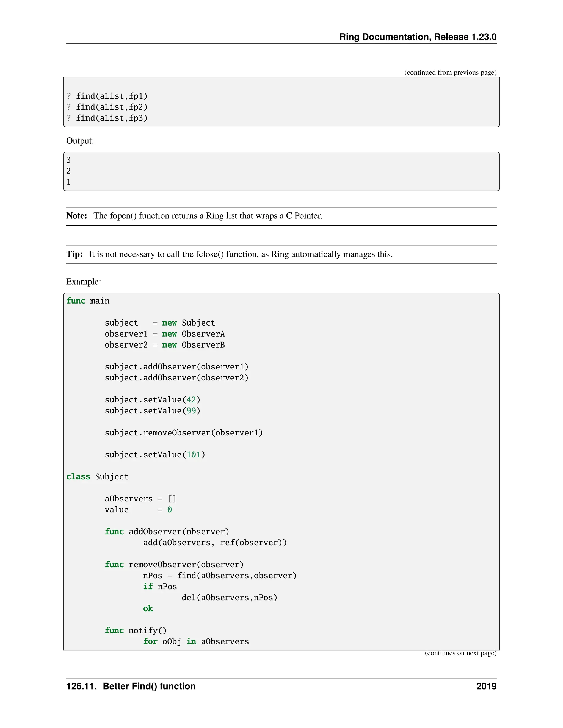Click 'del(aObservers,nPos)' line
The height and width of the screenshot is (728, 563).
230,598
